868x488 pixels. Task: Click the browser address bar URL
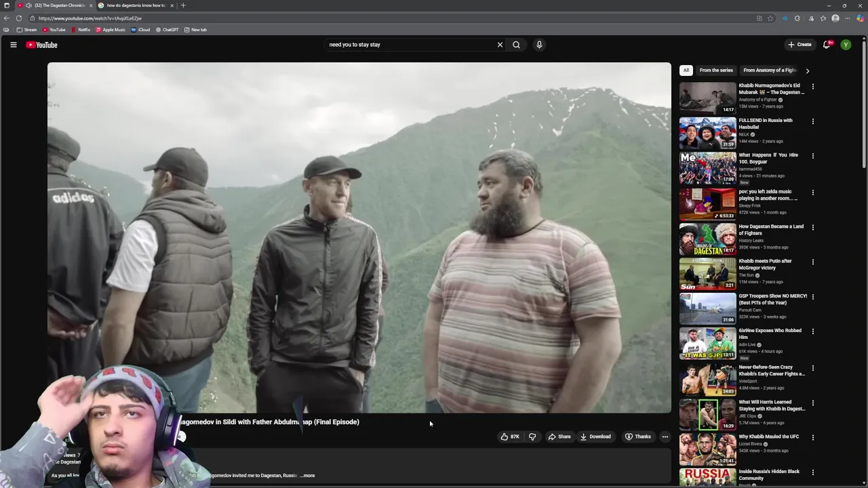pos(90,18)
